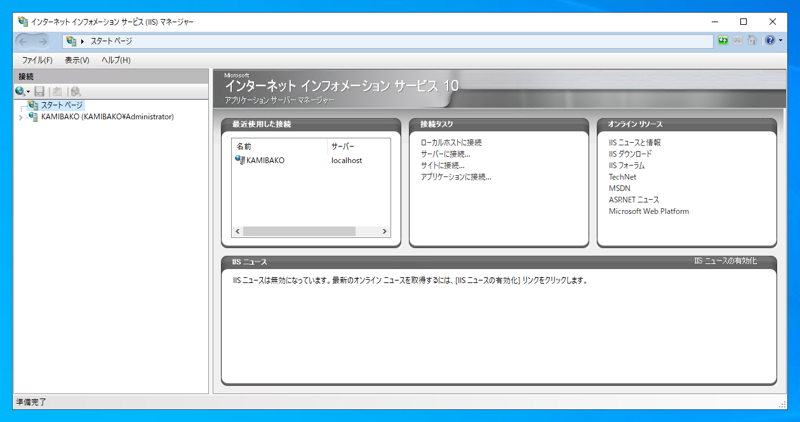Screen dimensions: 800x422
Task: Click the green refresh page icon
Action: (x=722, y=40)
